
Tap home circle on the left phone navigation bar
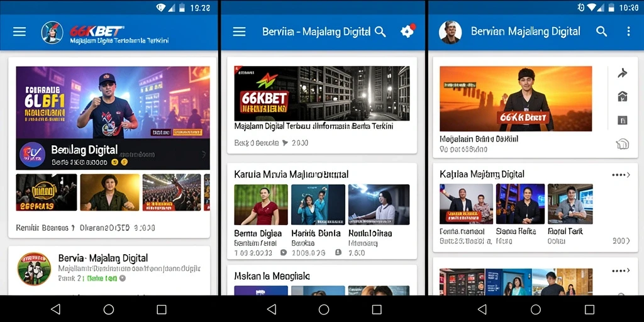tap(108, 309)
